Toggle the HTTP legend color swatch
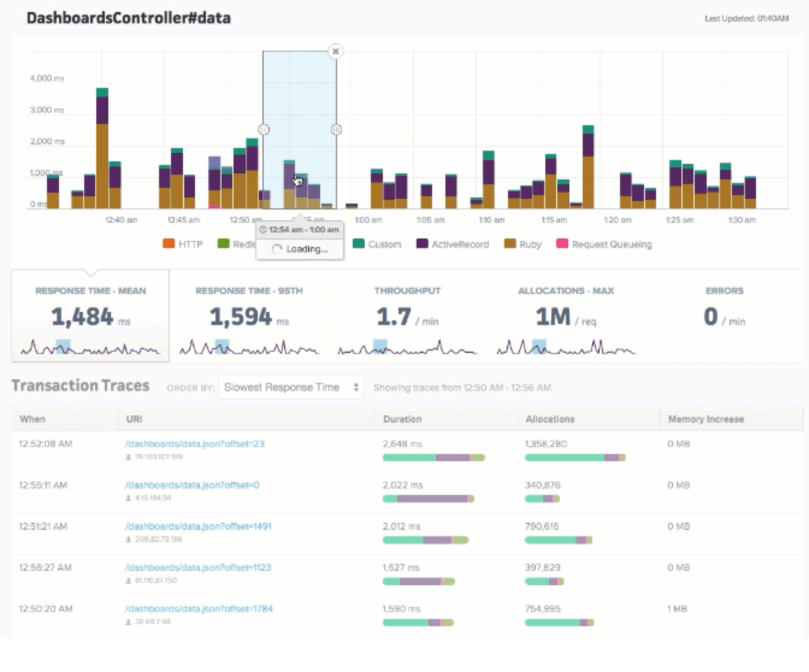The image size is (809, 672). pos(169,244)
